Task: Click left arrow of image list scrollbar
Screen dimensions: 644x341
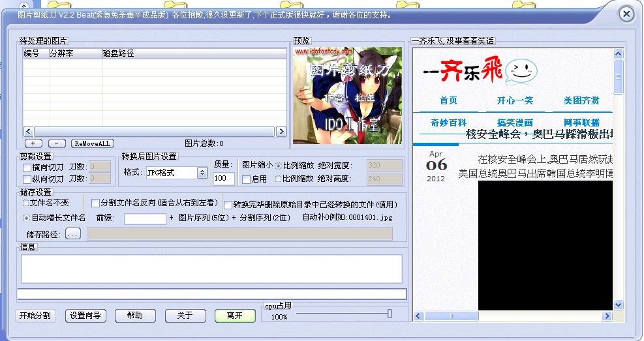Action: (28, 131)
